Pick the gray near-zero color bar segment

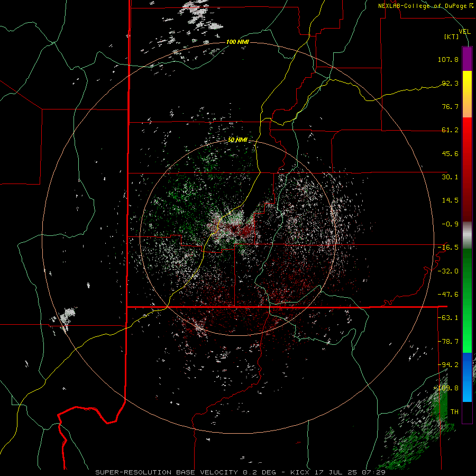[467, 235]
